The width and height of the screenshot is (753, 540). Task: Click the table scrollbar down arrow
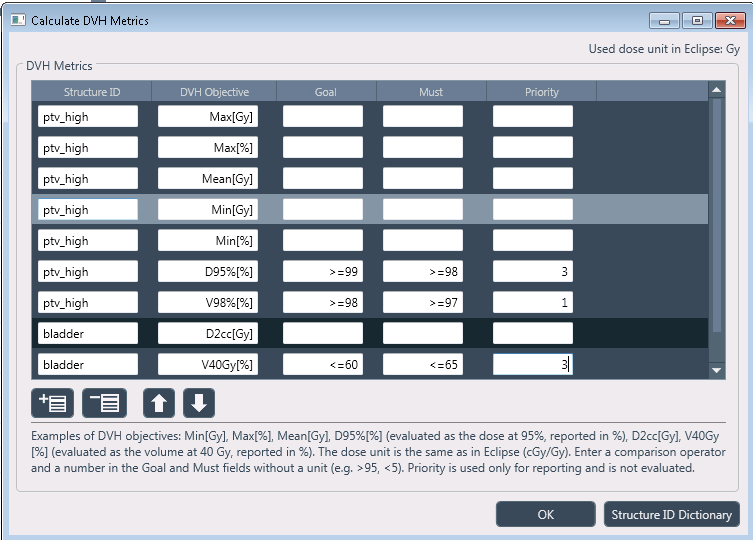(717, 370)
